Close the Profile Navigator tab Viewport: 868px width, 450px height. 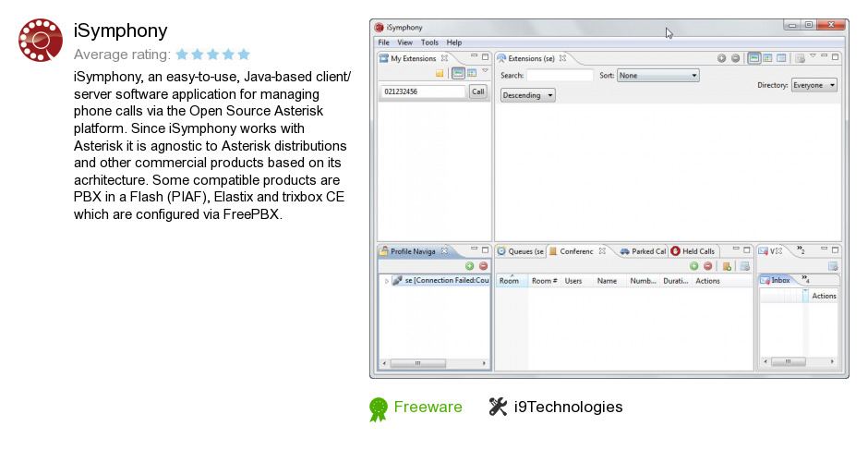444,251
